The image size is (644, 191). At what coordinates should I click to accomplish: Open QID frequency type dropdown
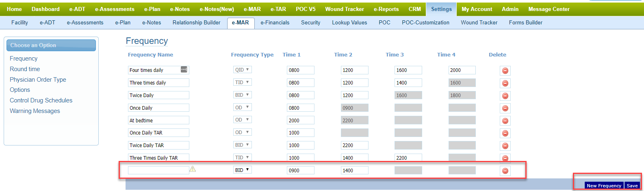pyautogui.click(x=243, y=70)
